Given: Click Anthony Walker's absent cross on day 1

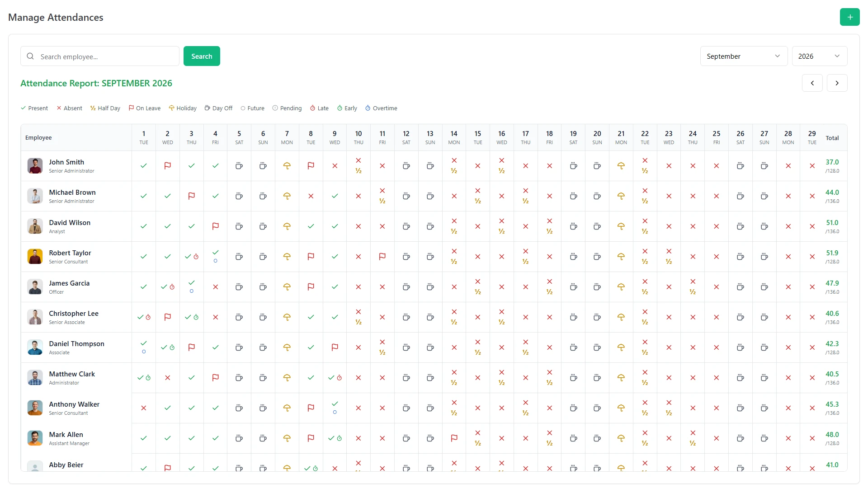Looking at the screenshot, I should (x=144, y=408).
